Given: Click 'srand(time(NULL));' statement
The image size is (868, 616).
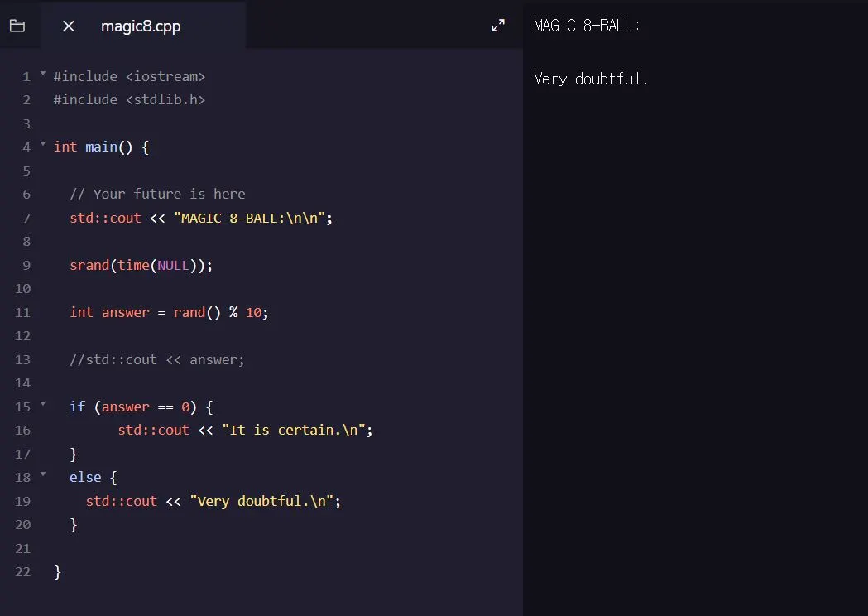Looking at the screenshot, I should [x=141, y=265].
